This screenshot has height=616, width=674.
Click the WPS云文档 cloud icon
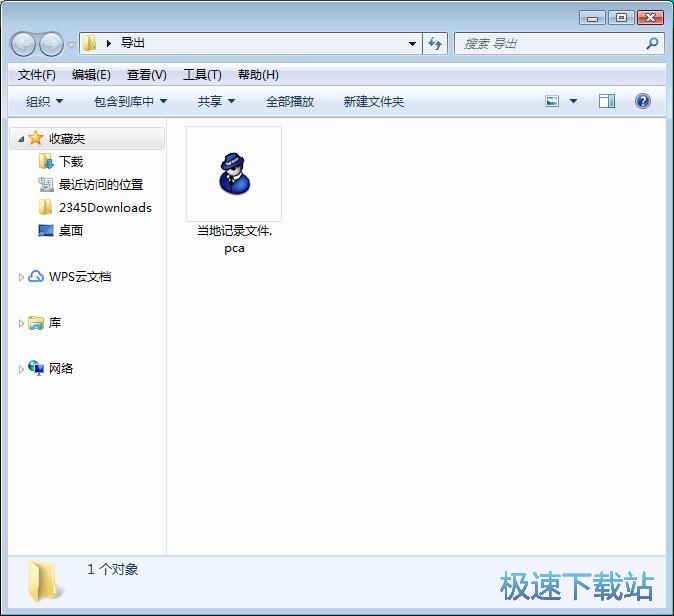click(36, 276)
